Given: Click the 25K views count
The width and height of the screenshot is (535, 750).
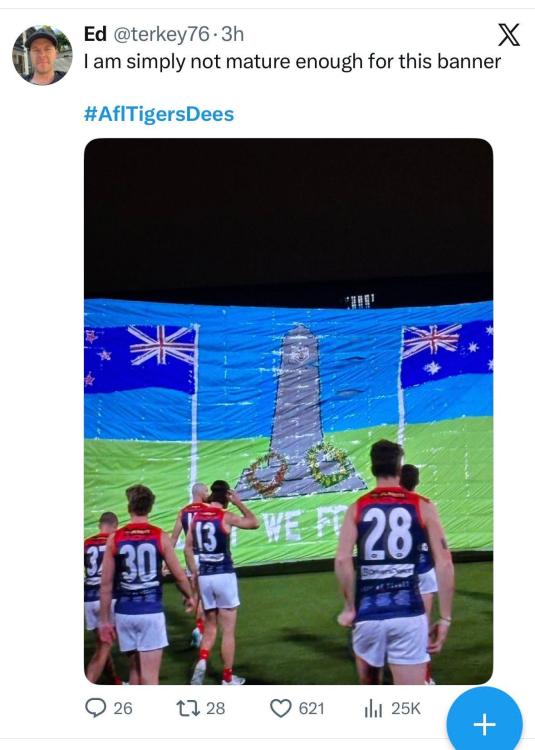Looking at the screenshot, I should tap(406, 708).
